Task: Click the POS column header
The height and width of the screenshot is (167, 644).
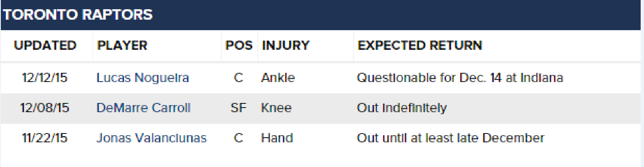Action: 239,45
